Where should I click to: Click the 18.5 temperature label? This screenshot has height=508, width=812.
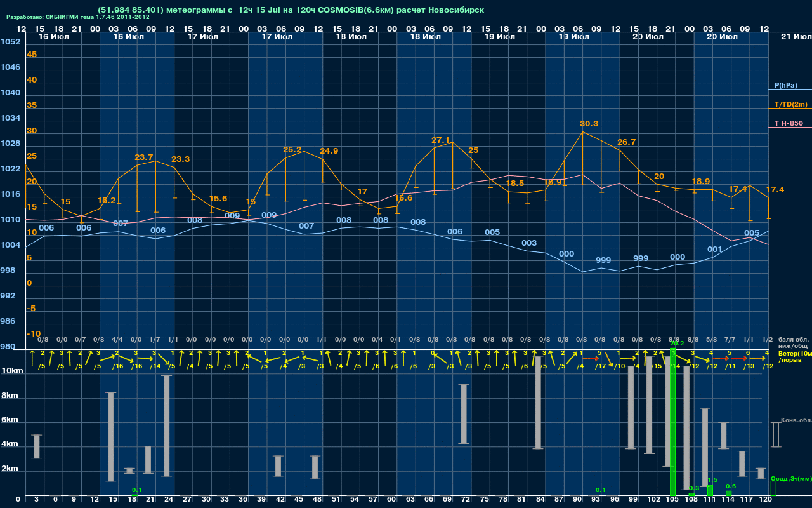(514, 184)
